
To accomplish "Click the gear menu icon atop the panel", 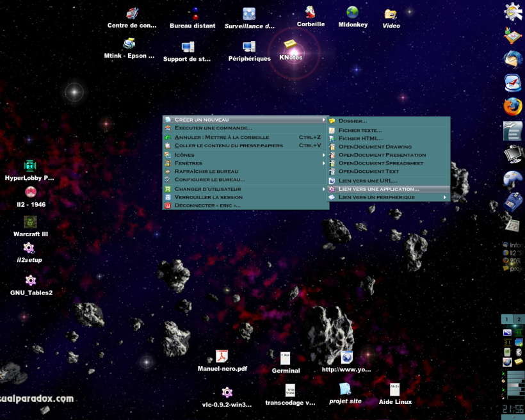I will point(513,12).
